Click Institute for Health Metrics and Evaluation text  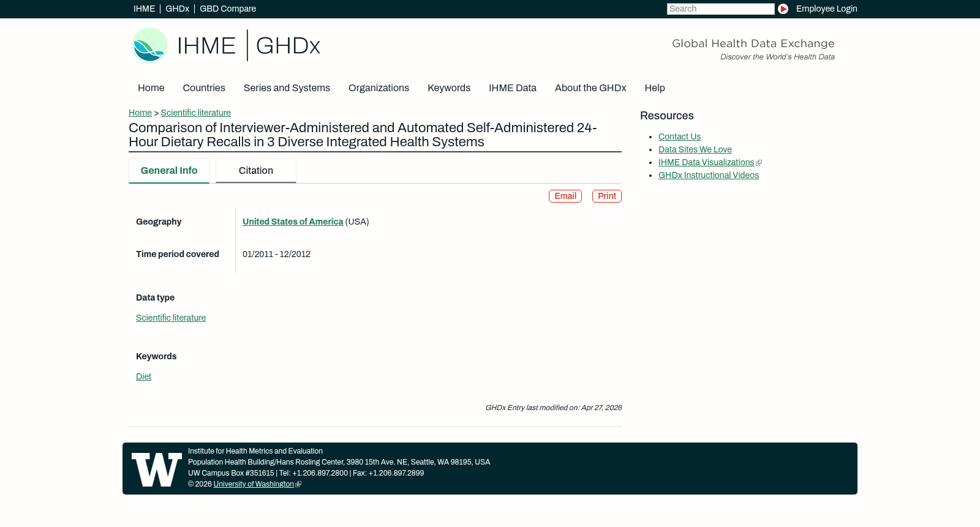click(255, 451)
